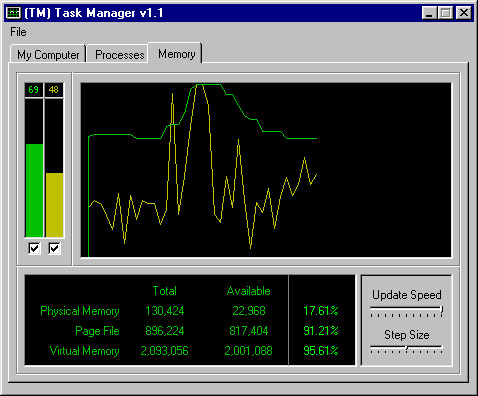Click the yellow 48 percent bar meter
Screen dimensions: 478x396
point(54,168)
